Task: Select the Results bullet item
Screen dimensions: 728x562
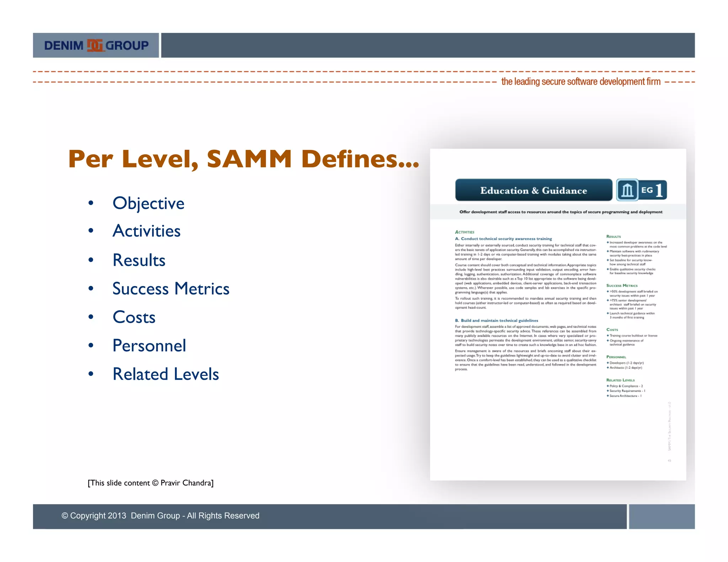Action: [x=139, y=260]
